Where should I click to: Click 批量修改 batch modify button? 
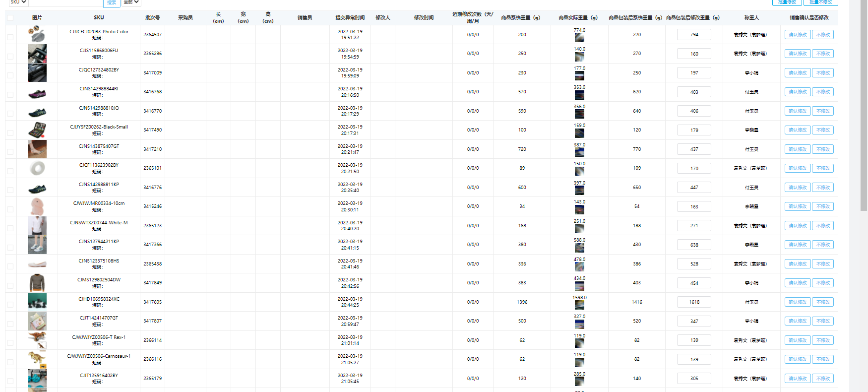click(787, 2)
